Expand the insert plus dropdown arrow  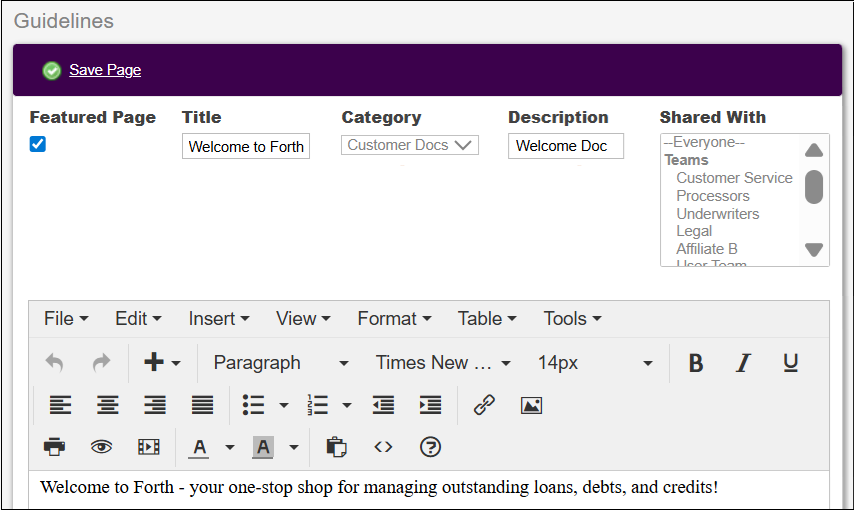pos(175,363)
